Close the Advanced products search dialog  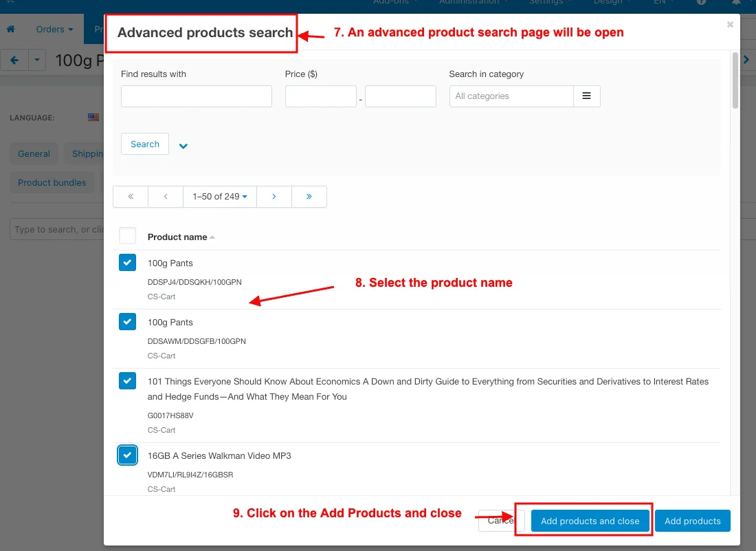tap(730, 24)
